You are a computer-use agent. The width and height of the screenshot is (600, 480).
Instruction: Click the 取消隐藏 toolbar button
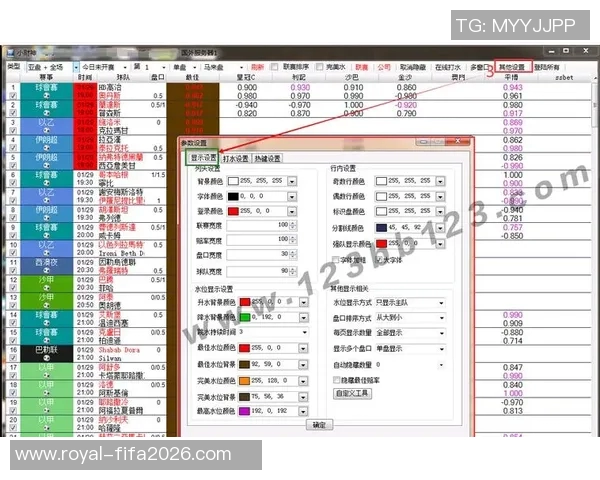tap(412, 67)
